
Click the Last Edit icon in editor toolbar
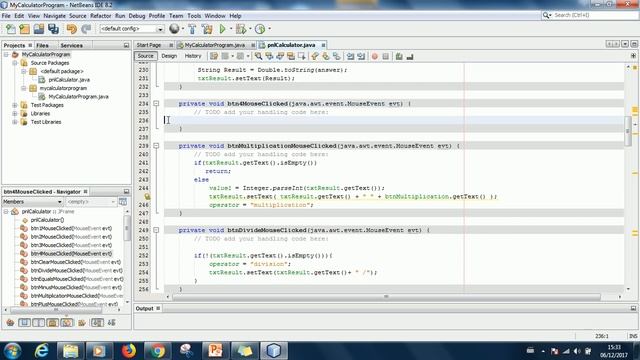click(214, 56)
